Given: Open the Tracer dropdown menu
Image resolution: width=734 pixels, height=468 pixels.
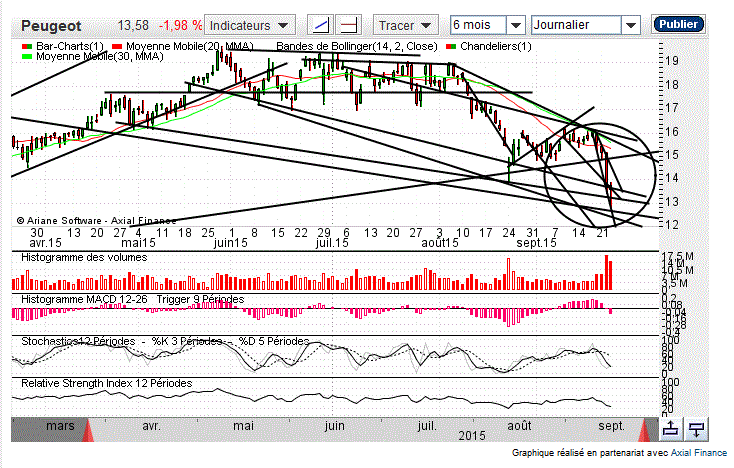Looking at the screenshot, I should (x=405, y=25).
